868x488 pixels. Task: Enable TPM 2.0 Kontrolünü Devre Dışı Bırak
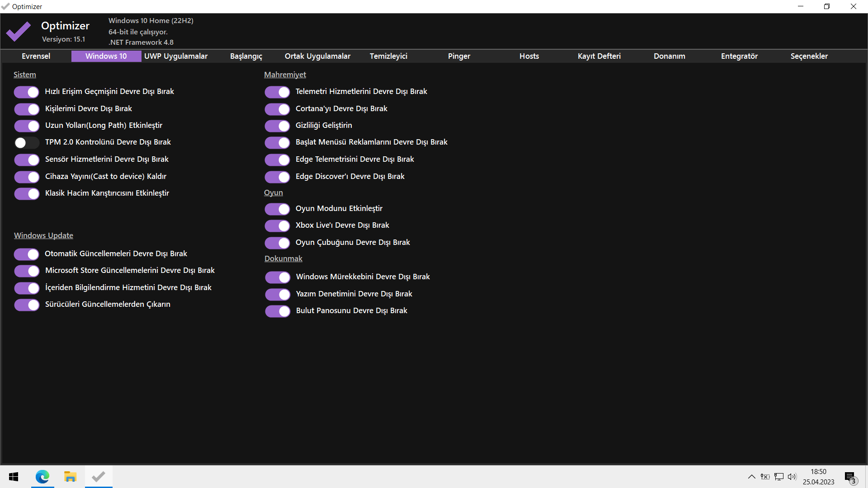(x=27, y=143)
